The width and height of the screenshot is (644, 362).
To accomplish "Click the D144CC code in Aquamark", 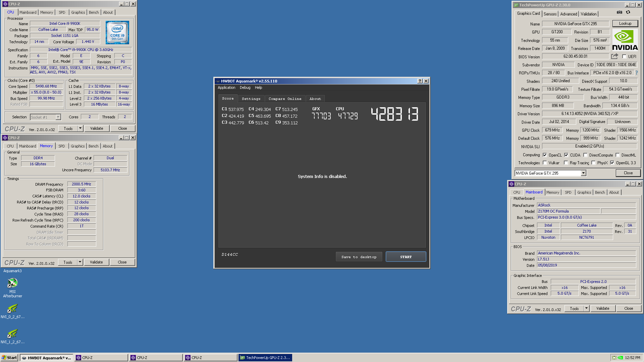I will (230, 255).
